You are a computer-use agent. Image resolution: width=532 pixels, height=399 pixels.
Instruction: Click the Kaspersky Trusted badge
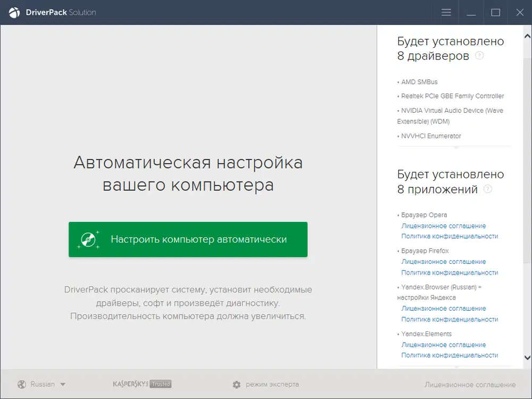(x=142, y=384)
